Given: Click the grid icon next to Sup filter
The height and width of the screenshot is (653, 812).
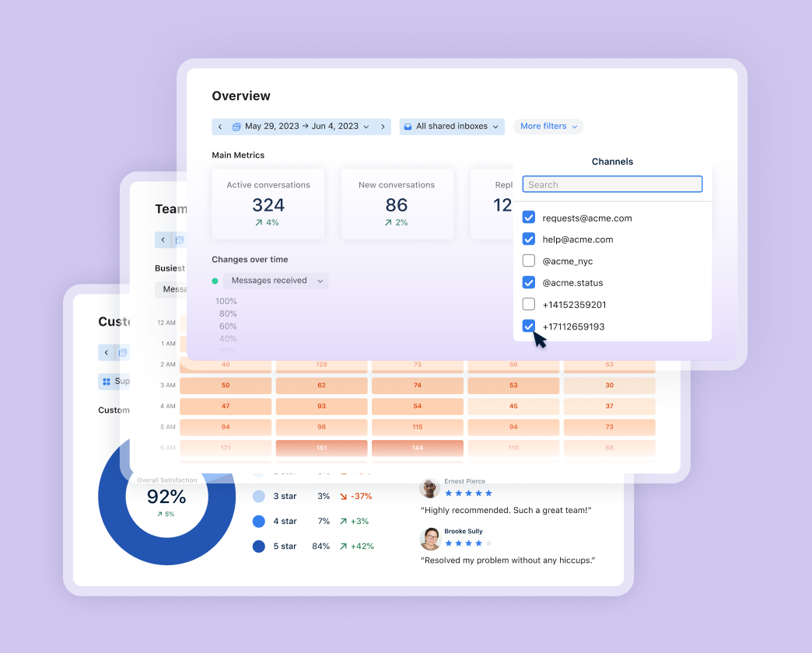Looking at the screenshot, I should (x=106, y=382).
